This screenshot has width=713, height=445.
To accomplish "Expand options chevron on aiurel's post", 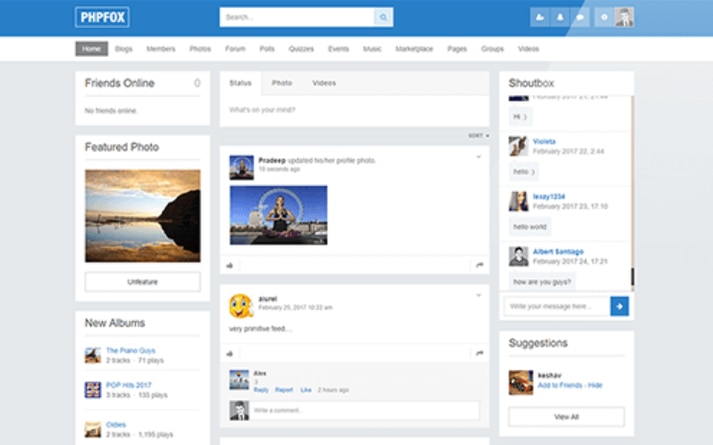I will point(479,295).
